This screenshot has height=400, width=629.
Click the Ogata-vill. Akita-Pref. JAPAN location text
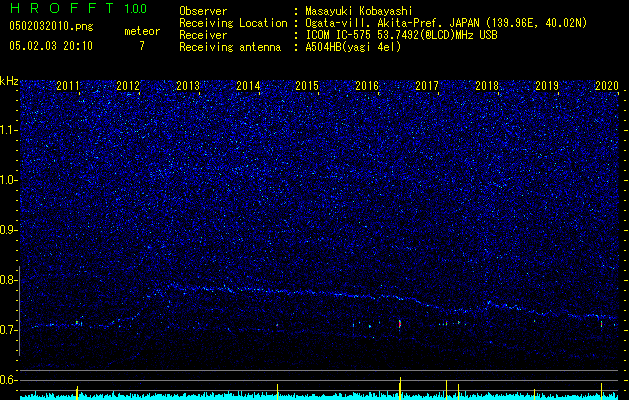tap(446, 23)
